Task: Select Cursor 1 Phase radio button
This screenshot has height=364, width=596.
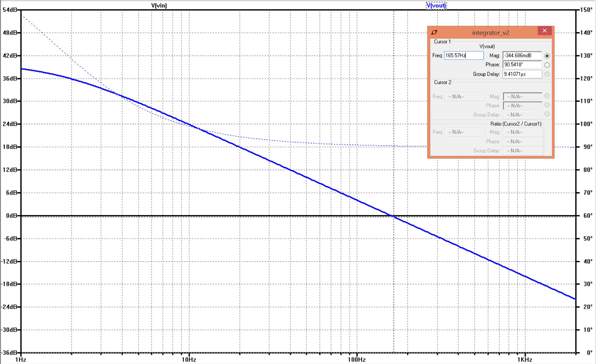Action: coord(547,65)
